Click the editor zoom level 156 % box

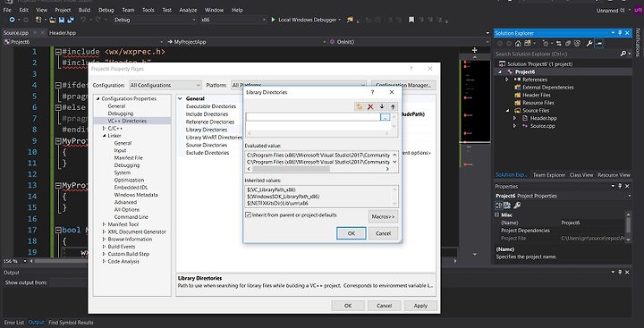[x=14, y=261]
